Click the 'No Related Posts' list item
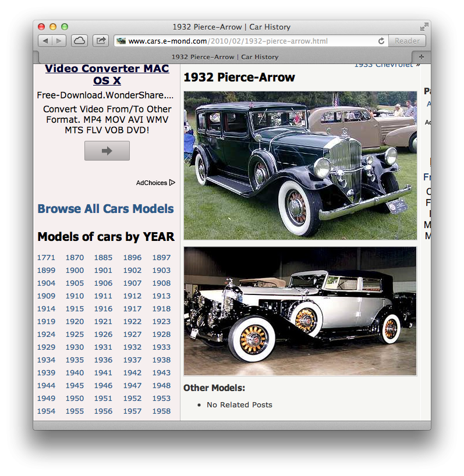Screen dimensions: 464x476 coord(239,404)
